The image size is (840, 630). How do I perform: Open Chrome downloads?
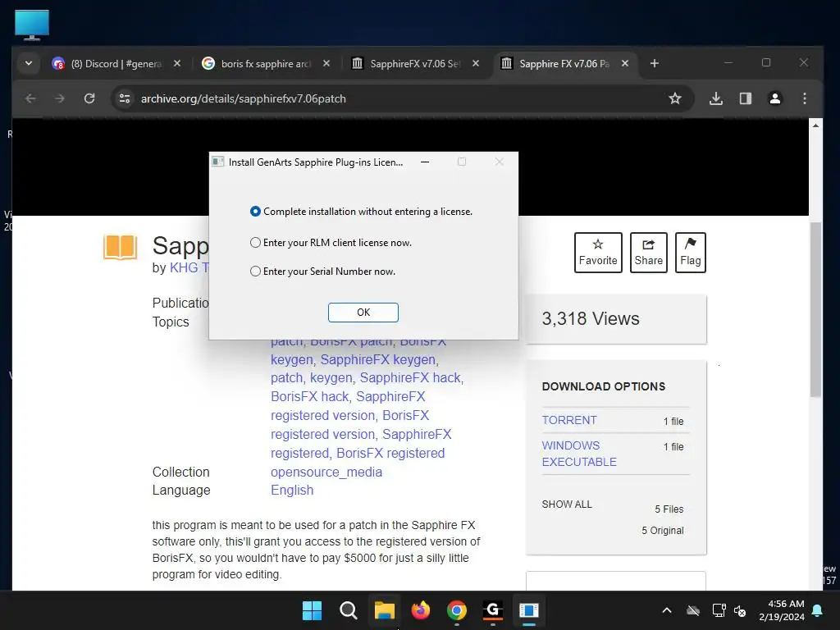[715, 98]
